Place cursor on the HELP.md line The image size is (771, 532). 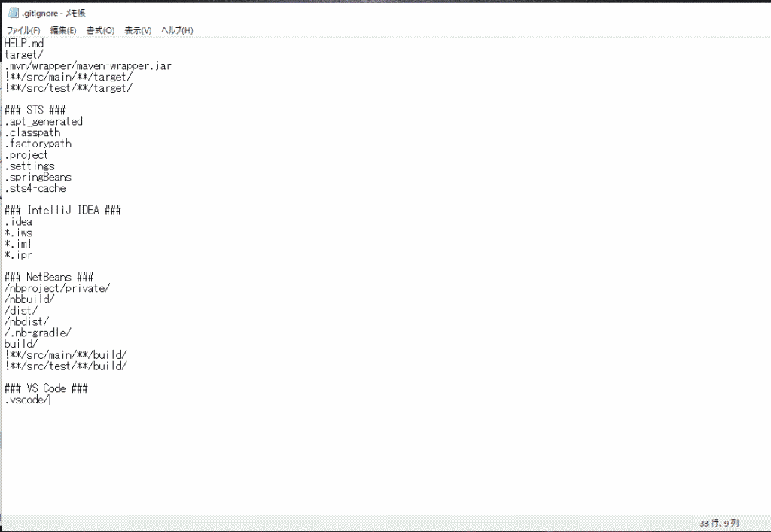point(24,44)
